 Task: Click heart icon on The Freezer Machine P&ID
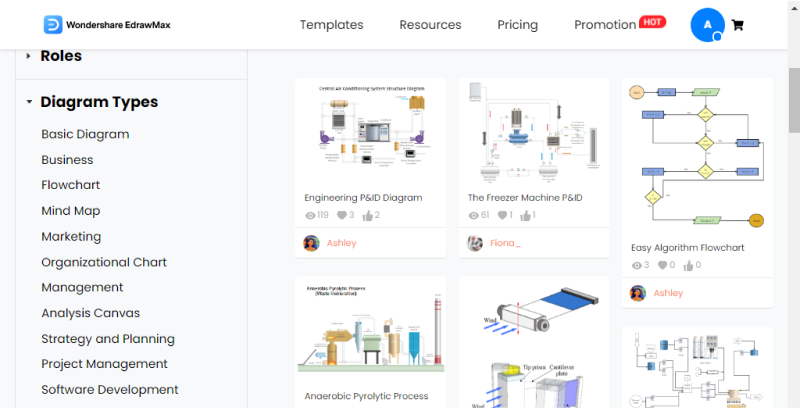point(503,215)
